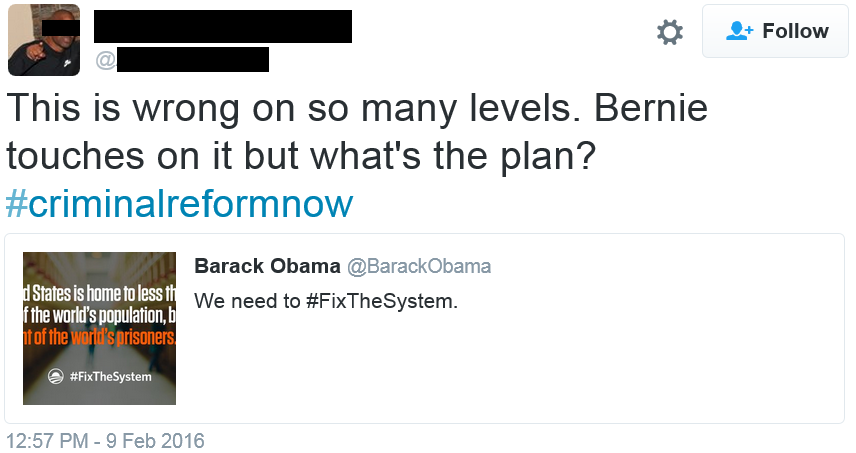The width and height of the screenshot is (856, 453).
Task: Open the 12:57 PM tweet timestamp
Action: click(105, 440)
